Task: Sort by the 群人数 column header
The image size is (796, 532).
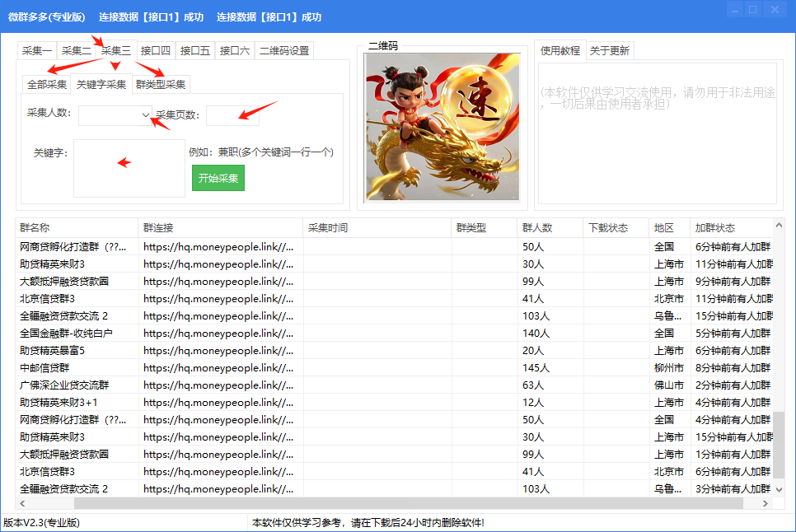Action: pos(550,228)
